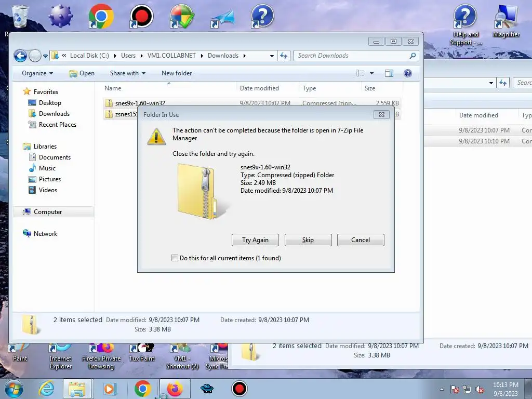
Task: Select the snes9x-1.60-win32 file row
Action: pyautogui.click(x=252, y=103)
